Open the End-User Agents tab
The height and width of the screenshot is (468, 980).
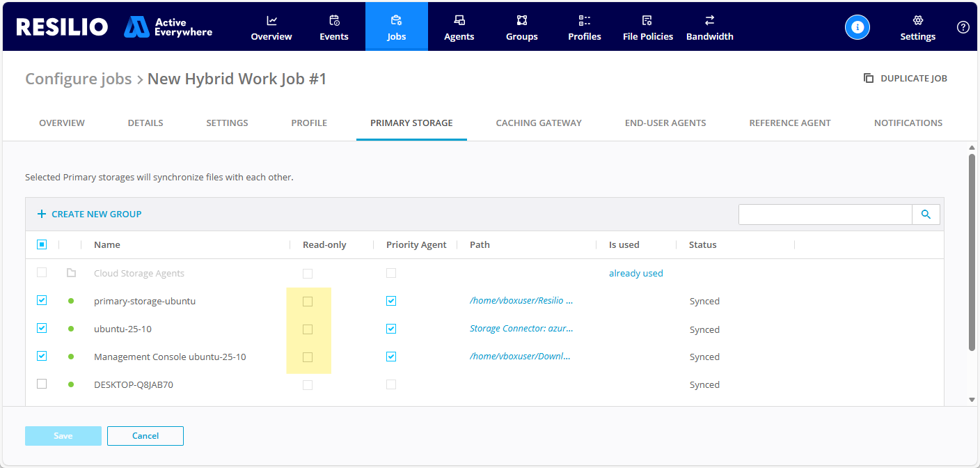pos(665,123)
